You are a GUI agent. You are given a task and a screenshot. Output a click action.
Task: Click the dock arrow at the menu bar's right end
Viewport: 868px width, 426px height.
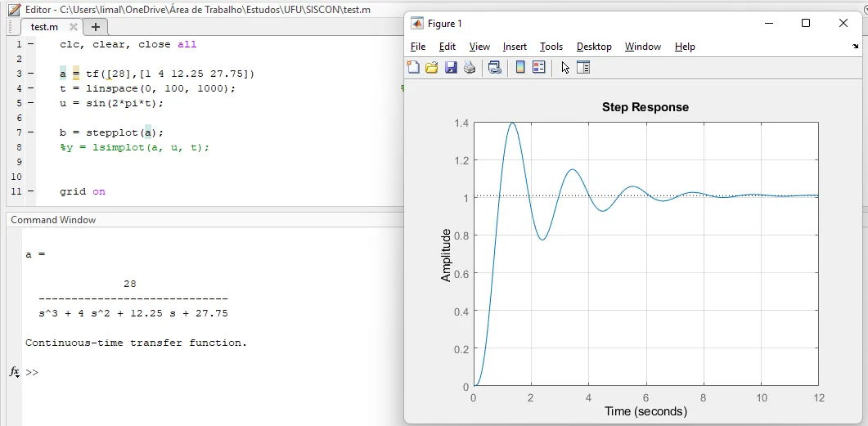856,47
